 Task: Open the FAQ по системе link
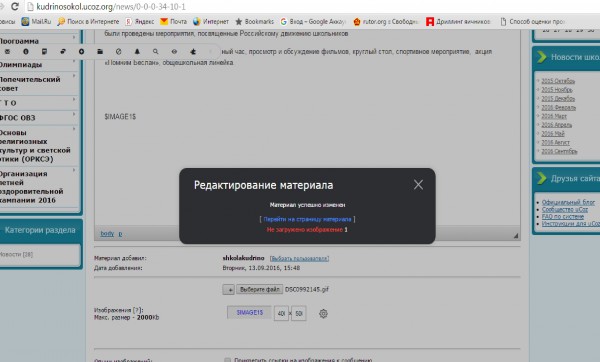click(562, 216)
